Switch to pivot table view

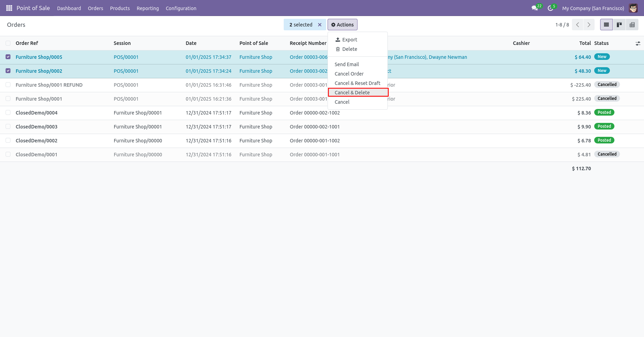[632, 25]
